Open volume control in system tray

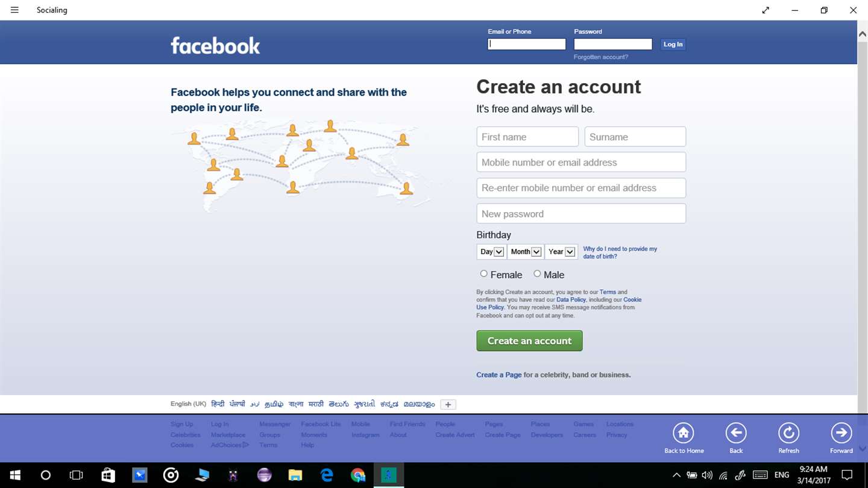(707, 475)
